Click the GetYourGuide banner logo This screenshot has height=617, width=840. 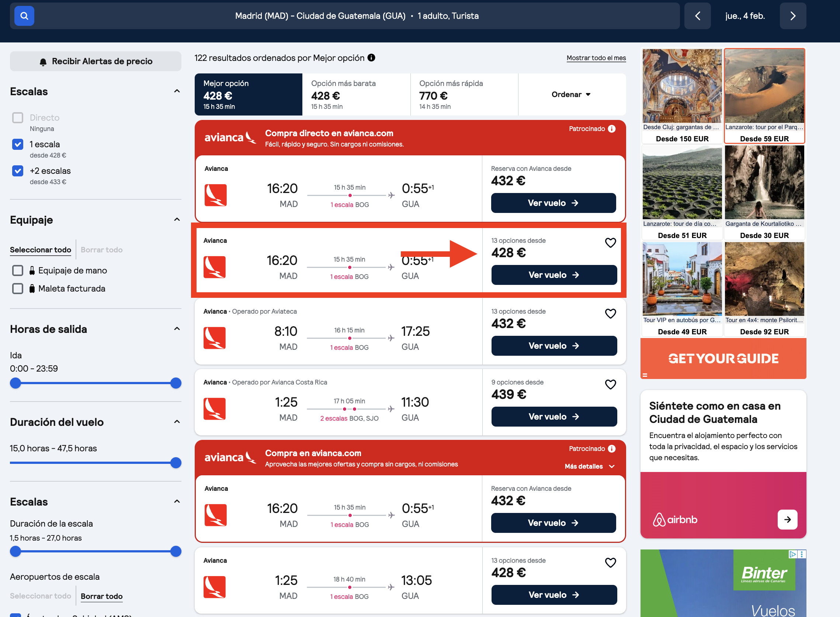click(723, 359)
